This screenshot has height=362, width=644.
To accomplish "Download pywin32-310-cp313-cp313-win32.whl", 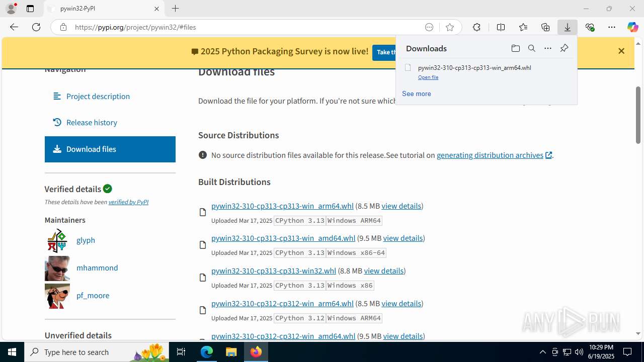I will coord(274,271).
